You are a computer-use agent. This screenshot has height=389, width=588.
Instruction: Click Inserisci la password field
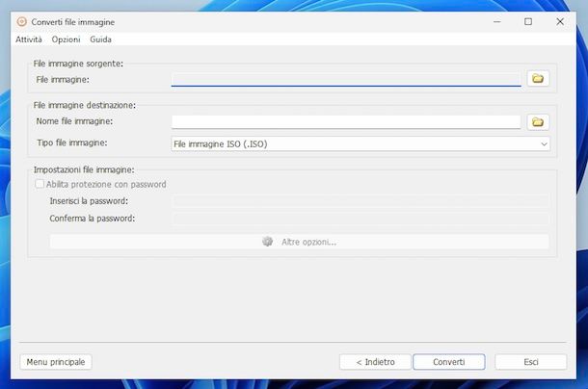point(360,201)
